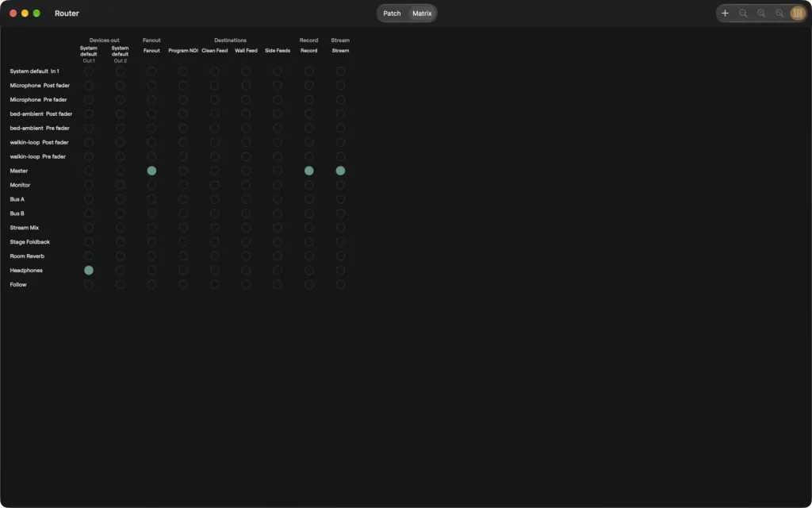The height and width of the screenshot is (508, 812).
Task: Zoom in using the plus magnifier icon
Action: click(x=761, y=13)
